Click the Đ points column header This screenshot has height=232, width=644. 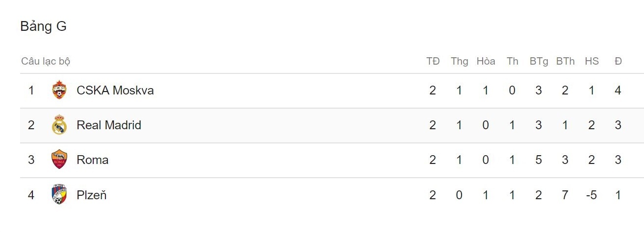pos(618,61)
